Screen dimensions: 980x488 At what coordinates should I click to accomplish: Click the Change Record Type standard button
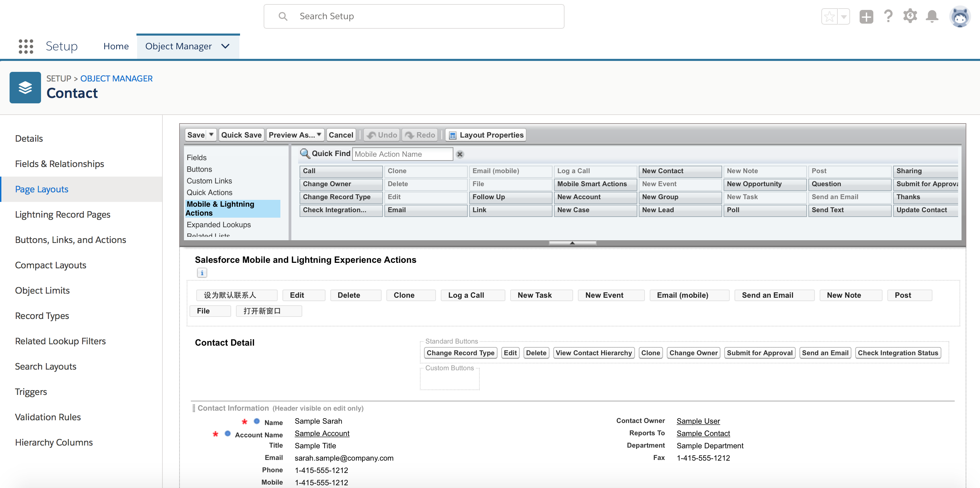pos(460,353)
